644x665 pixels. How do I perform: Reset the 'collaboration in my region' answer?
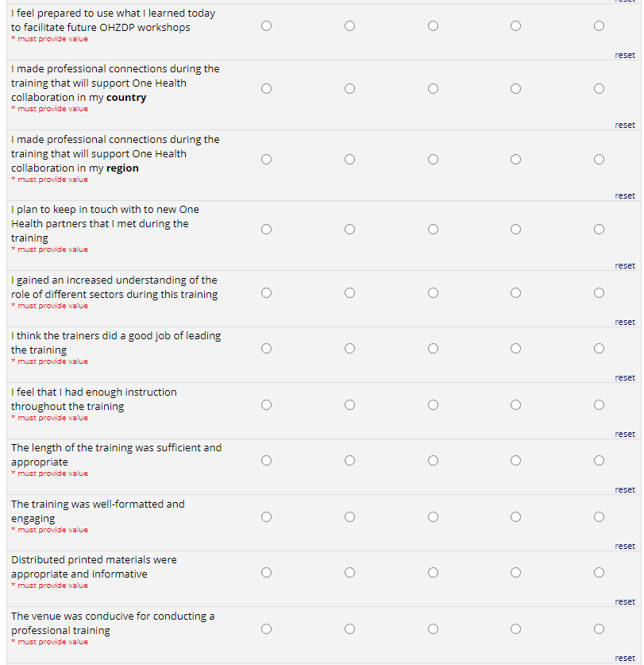pos(625,195)
